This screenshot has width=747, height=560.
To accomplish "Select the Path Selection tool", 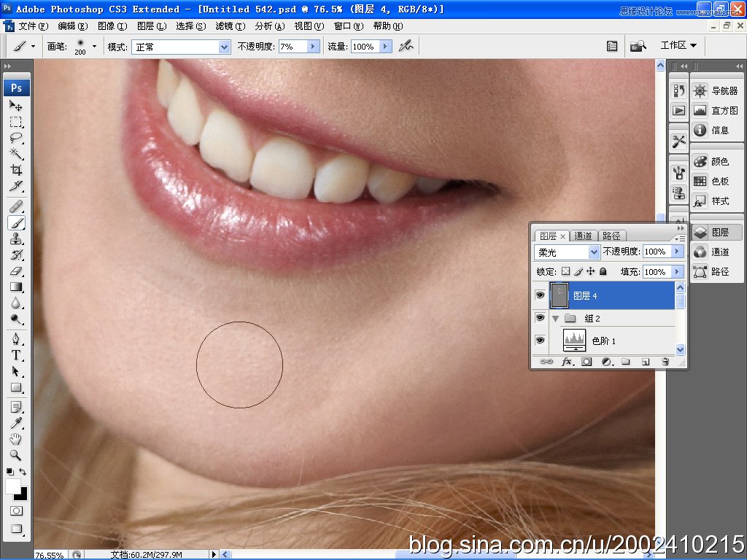I will (x=16, y=371).
